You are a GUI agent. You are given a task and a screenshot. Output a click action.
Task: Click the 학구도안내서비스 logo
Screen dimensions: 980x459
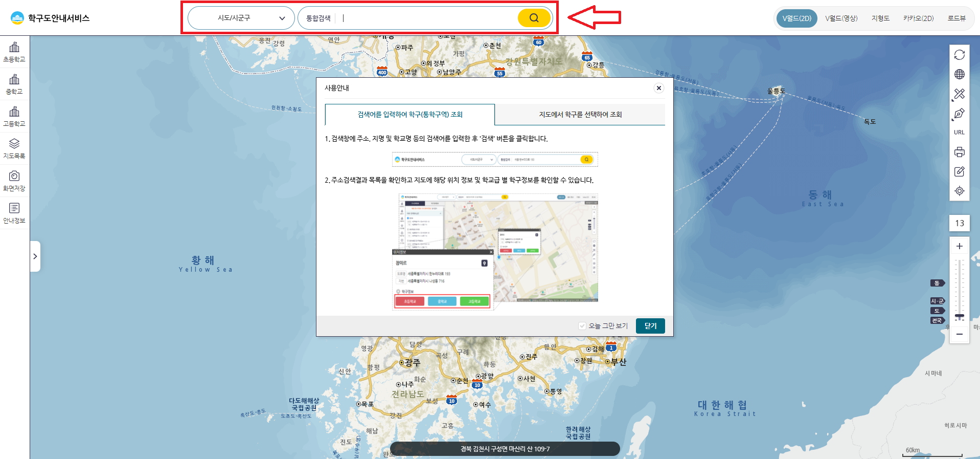(x=50, y=18)
